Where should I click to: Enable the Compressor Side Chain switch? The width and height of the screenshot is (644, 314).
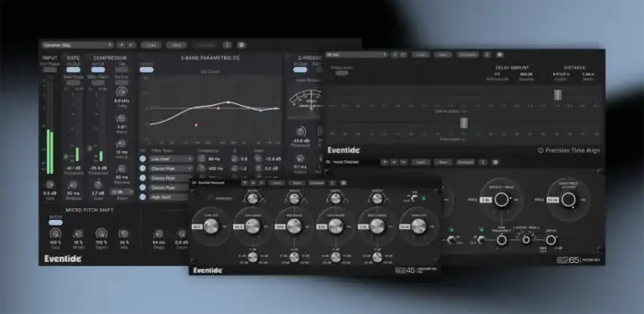click(98, 82)
